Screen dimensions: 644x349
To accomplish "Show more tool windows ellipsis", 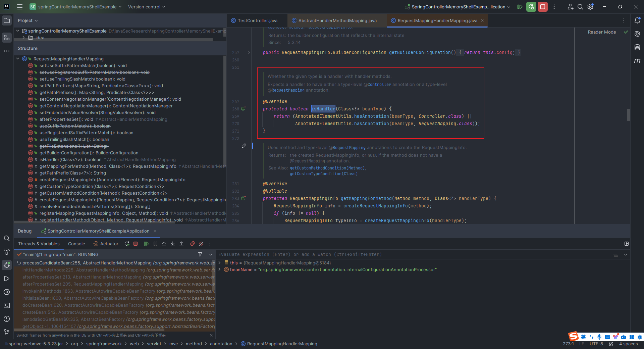I will (x=7, y=51).
